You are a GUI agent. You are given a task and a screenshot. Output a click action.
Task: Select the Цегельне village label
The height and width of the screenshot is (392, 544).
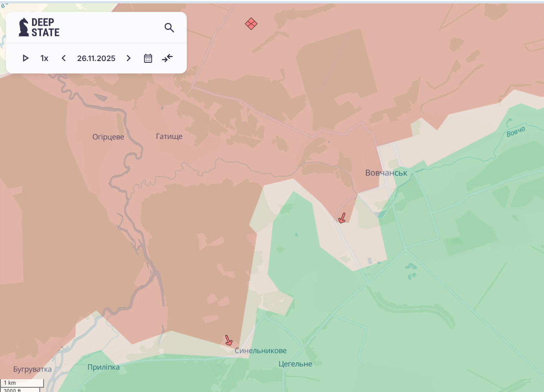[295, 364]
